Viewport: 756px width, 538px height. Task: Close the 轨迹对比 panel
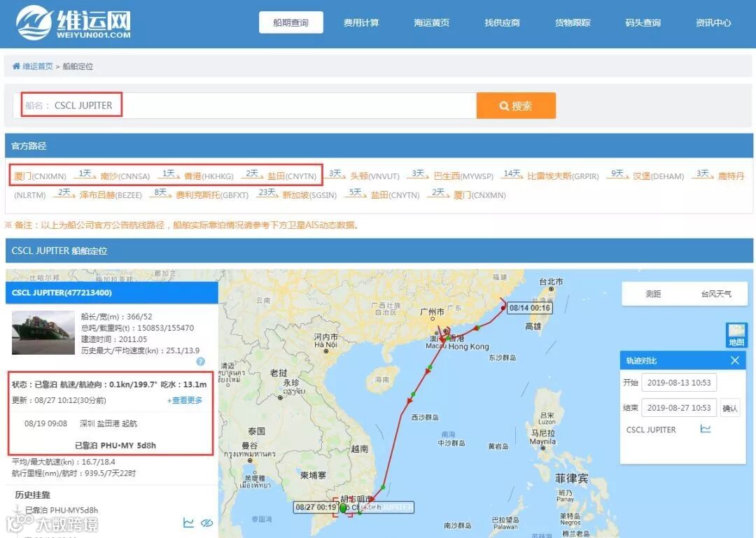pyautogui.click(x=735, y=360)
